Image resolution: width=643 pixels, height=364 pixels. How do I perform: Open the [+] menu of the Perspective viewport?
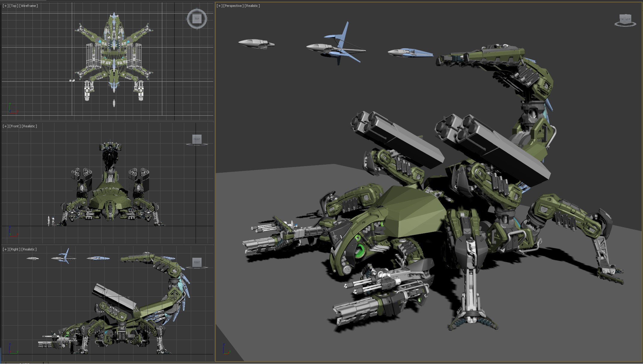pyautogui.click(x=219, y=6)
